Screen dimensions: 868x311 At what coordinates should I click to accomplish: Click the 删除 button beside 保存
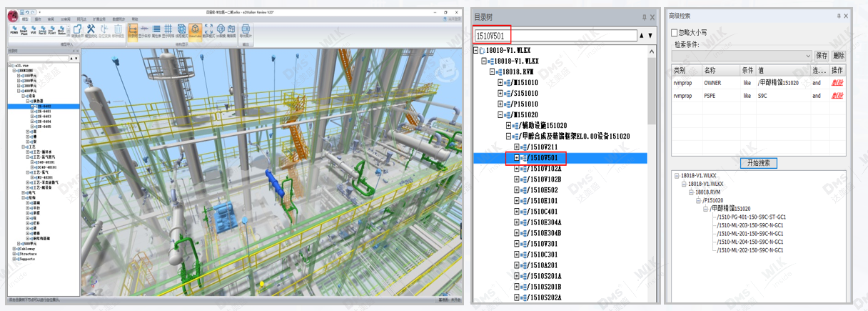(x=838, y=55)
